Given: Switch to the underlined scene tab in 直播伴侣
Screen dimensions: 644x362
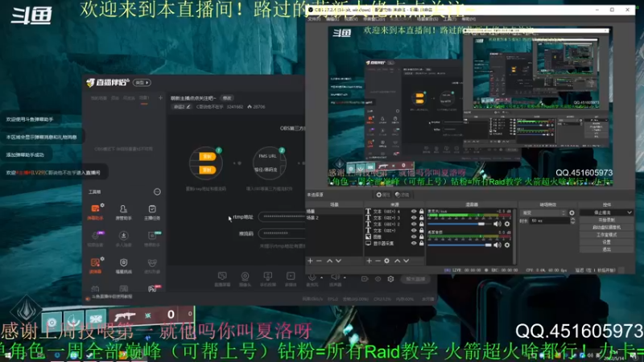Looking at the screenshot, I should tap(144, 98).
